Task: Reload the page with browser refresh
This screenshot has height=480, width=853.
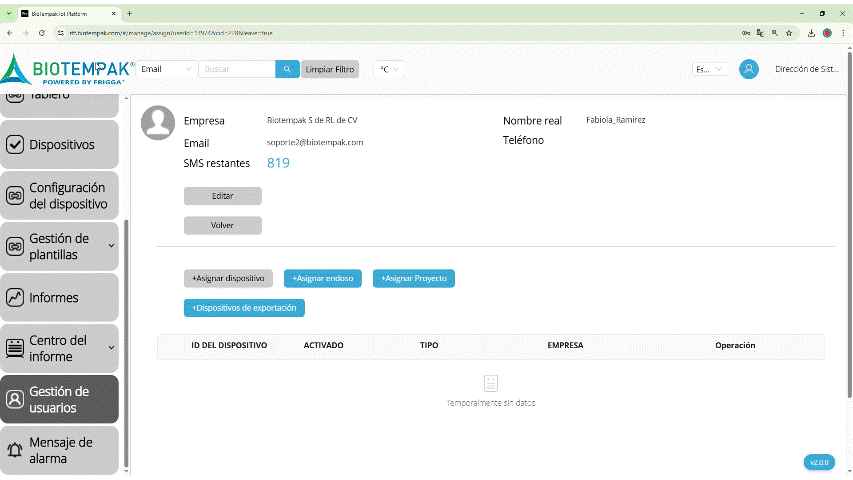Action: [x=40, y=32]
